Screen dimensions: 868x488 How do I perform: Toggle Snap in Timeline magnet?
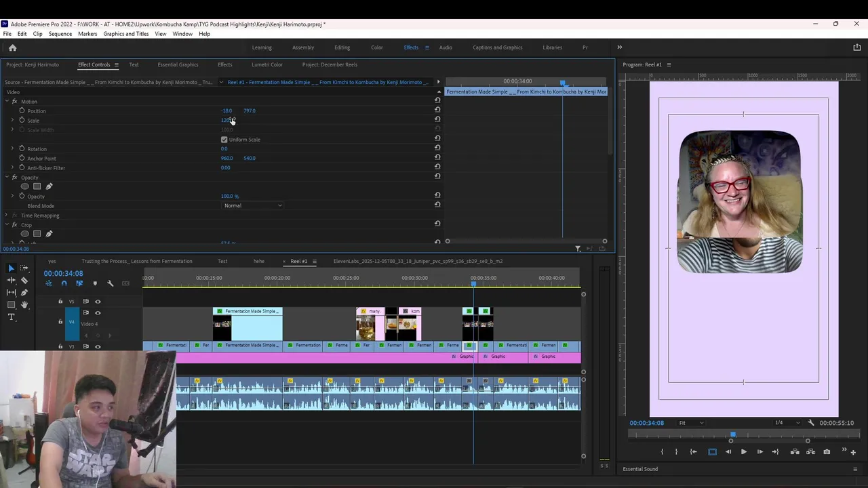(64, 283)
